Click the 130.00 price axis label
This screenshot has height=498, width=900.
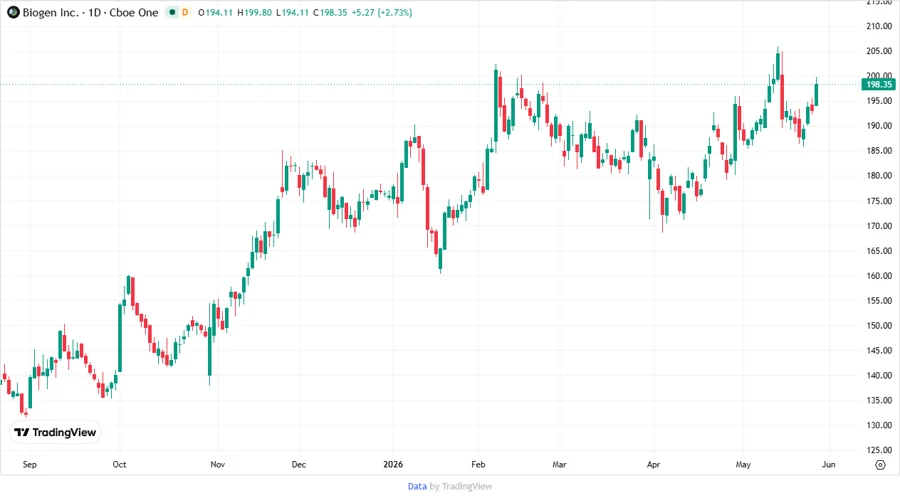point(879,426)
